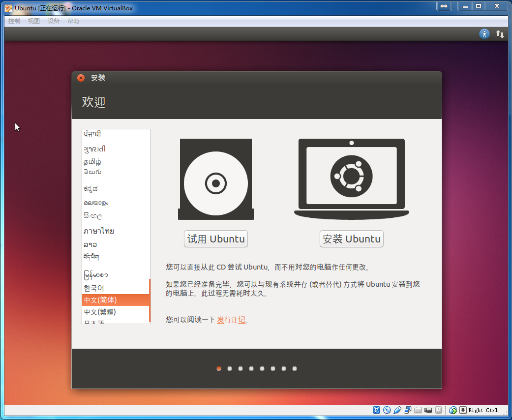
Task: Select the Tibetan language entry below ລາວ
Action: tap(116, 257)
